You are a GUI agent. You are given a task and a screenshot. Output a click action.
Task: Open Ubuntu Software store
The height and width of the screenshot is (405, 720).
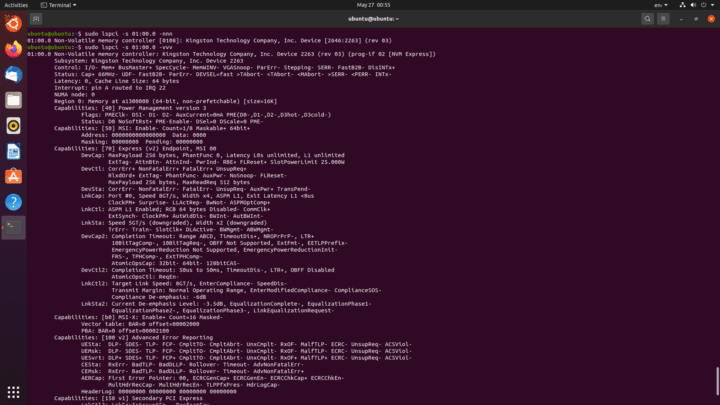pos(13,176)
